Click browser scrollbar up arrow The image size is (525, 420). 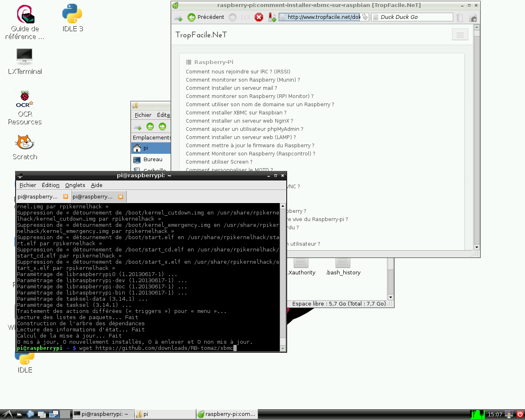tap(477, 27)
